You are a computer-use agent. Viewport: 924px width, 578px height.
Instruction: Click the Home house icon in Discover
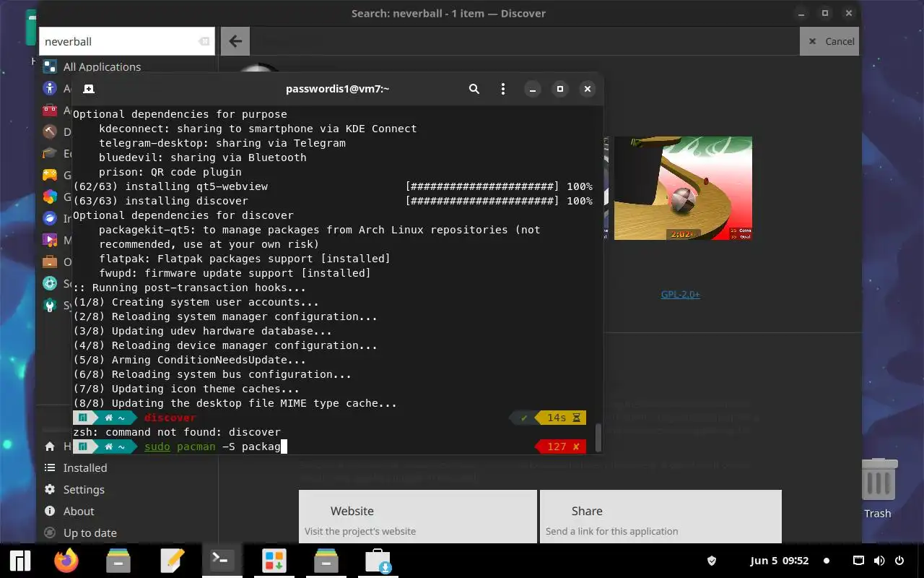coord(50,447)
